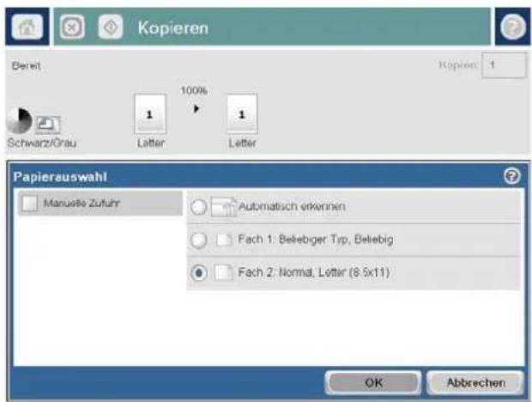Click 'Fach 2: Normal, Letter (8.5x11)' label

314,272
